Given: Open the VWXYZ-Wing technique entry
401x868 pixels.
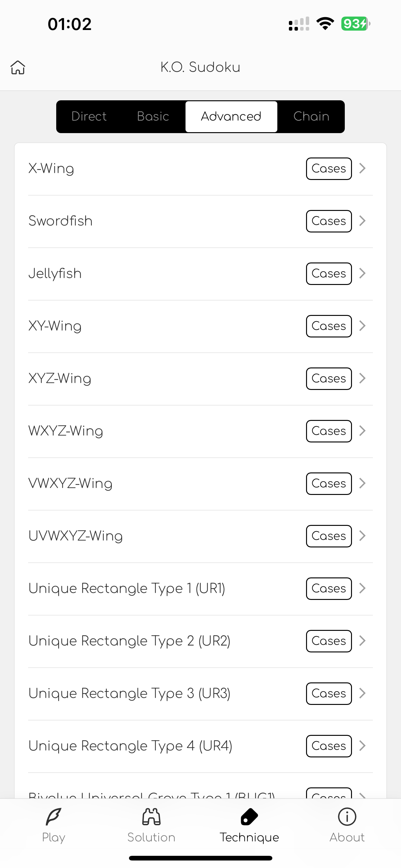Looking at the screenshot, I should tap(200, 484).
